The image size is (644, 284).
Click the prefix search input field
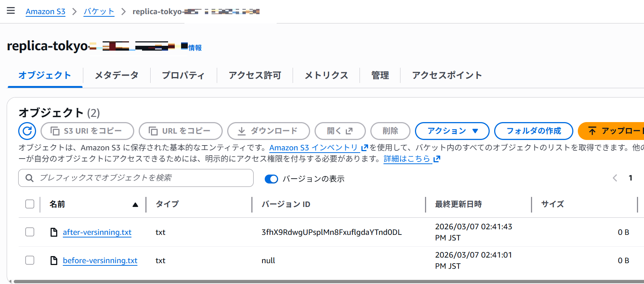141,178
